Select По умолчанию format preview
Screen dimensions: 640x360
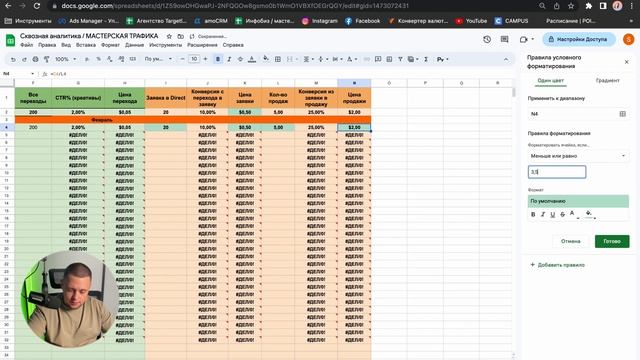pyautogui.click(x=578, y=201)
